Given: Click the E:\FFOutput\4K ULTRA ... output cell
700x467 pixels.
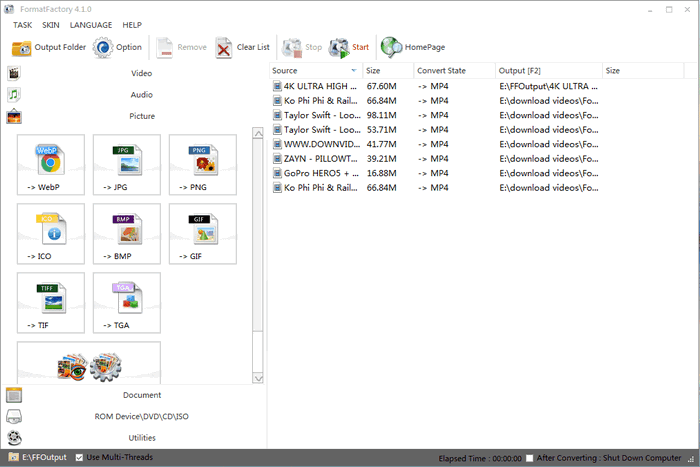Looking at the screenshot, I should tap(548, 86).
